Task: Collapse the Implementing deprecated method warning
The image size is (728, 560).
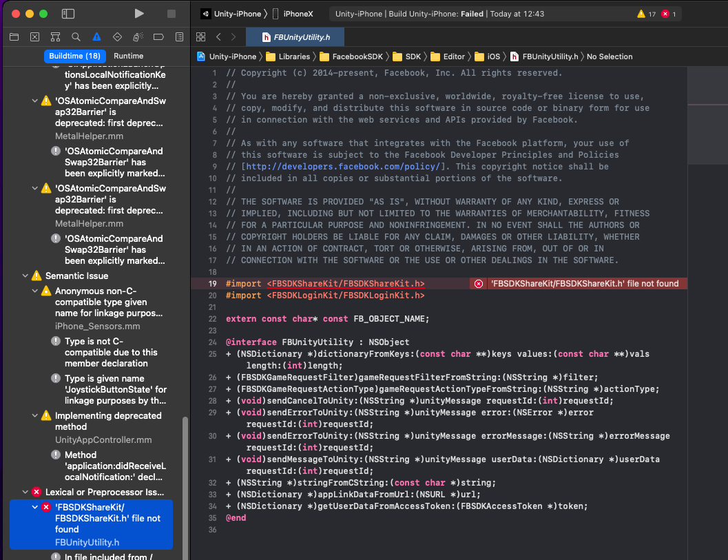Action: coord(35,415)
